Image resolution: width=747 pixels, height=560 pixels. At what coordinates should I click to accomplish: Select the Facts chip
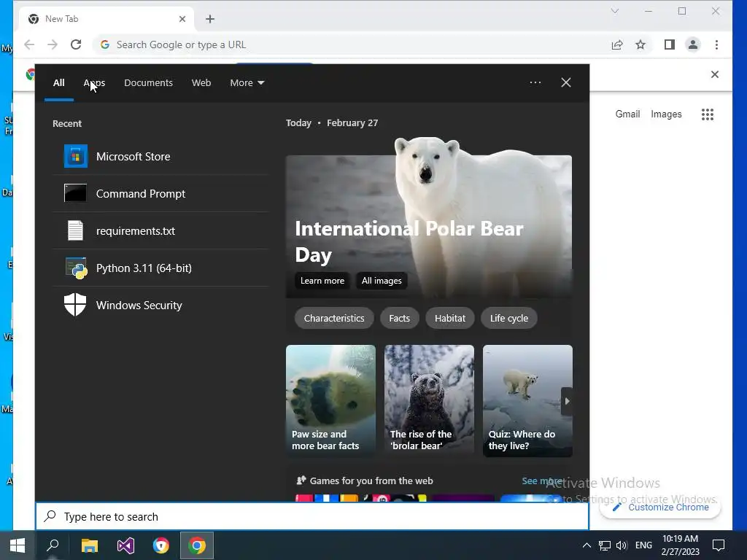(x=399, y=318)
